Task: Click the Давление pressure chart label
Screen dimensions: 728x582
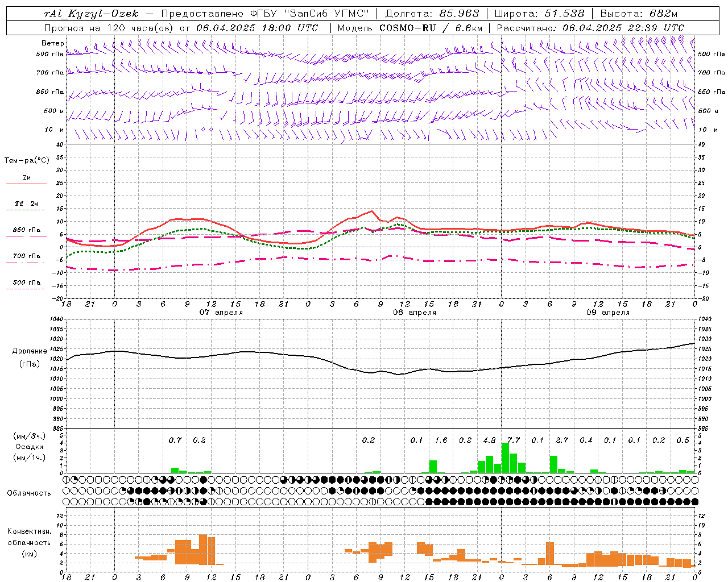Action: pyautogui.click(x=30, y=351)
